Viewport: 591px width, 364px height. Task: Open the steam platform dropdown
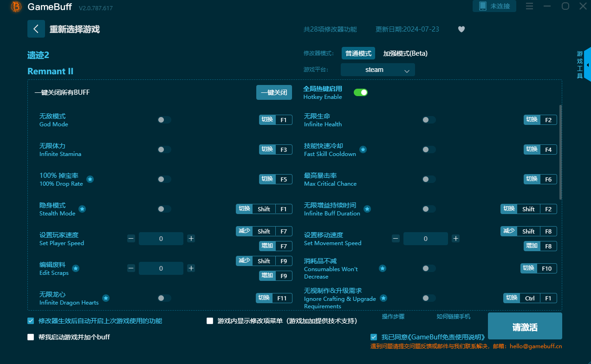378,70
